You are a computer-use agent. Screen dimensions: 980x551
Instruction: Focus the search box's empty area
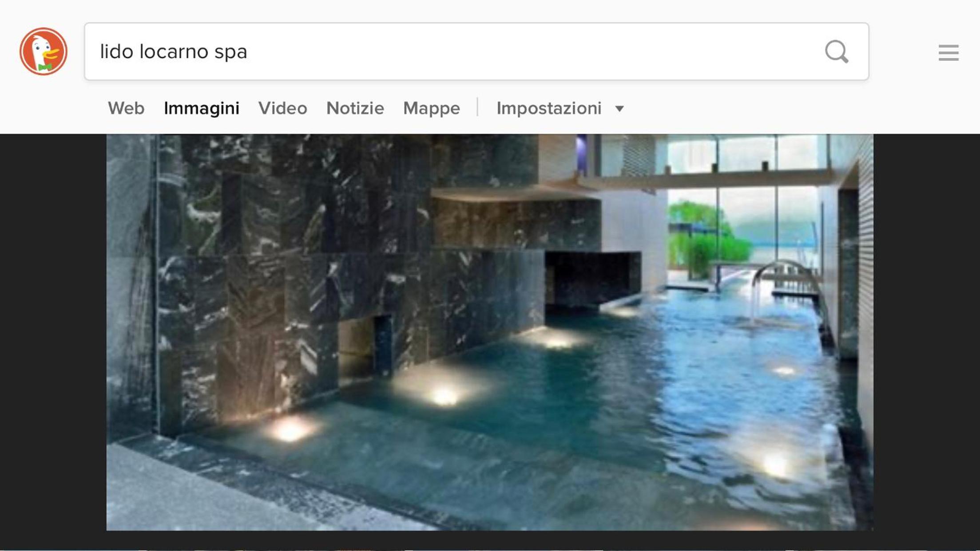click(x=533, y=51)
